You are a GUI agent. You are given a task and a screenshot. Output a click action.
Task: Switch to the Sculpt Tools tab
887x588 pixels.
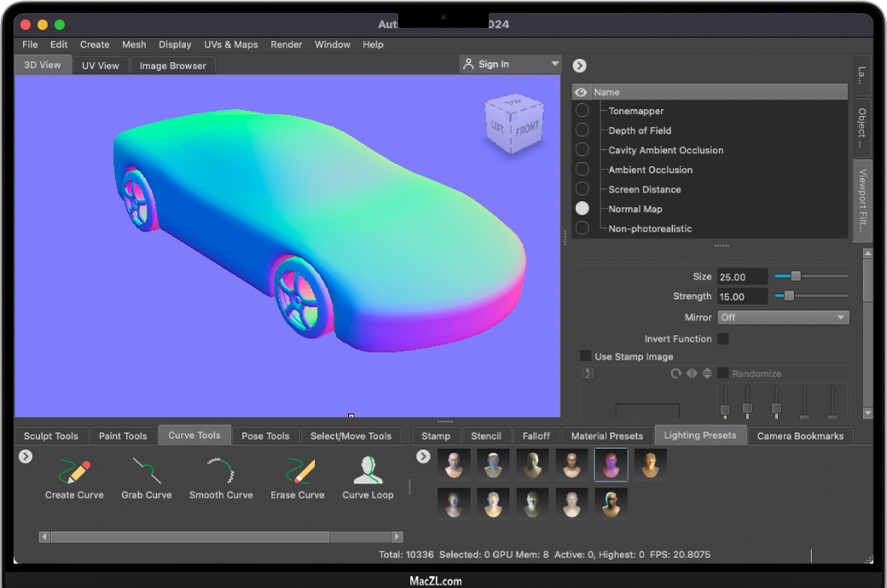[51, 435]
